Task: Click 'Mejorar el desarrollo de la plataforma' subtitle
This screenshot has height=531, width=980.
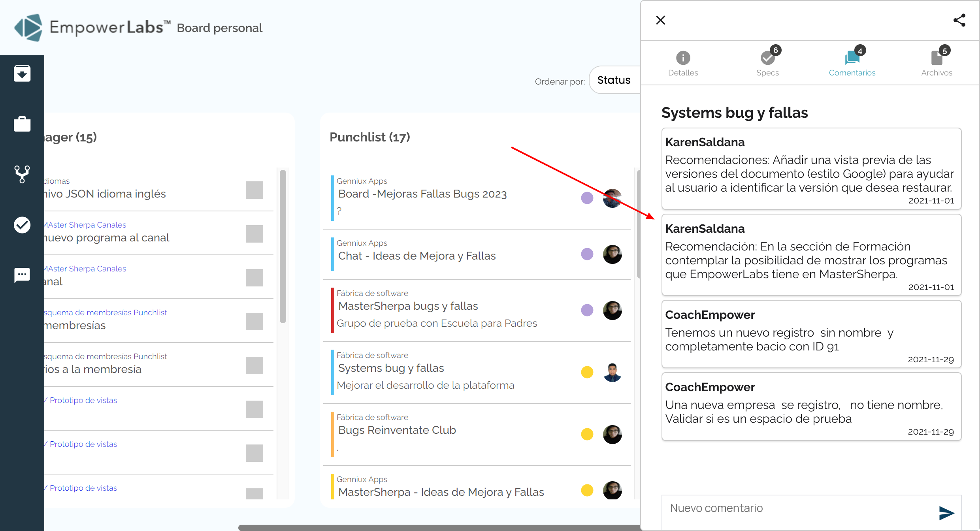Action: click(x=426, y=385)
